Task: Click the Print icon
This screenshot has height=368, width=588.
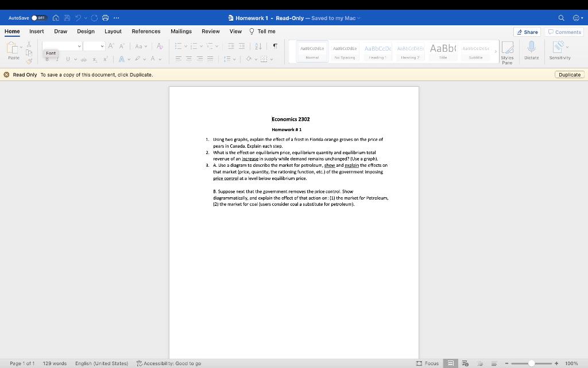Action: (x=106, y=18)
